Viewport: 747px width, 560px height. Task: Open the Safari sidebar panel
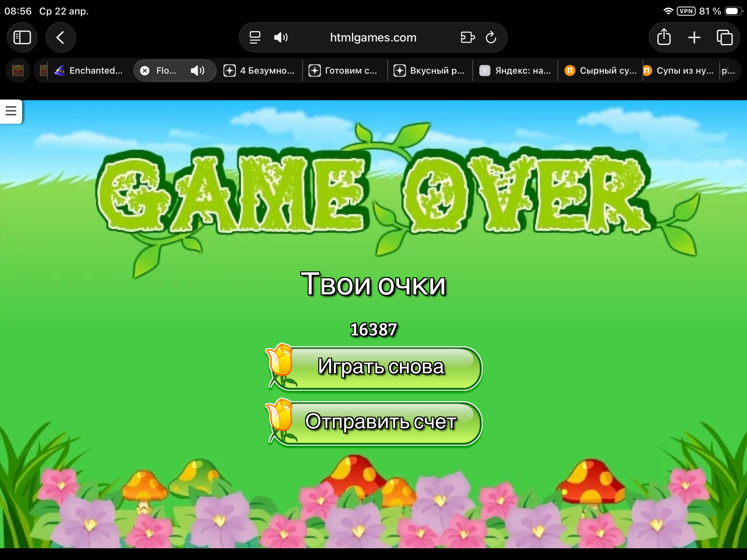tap(22, 37)
